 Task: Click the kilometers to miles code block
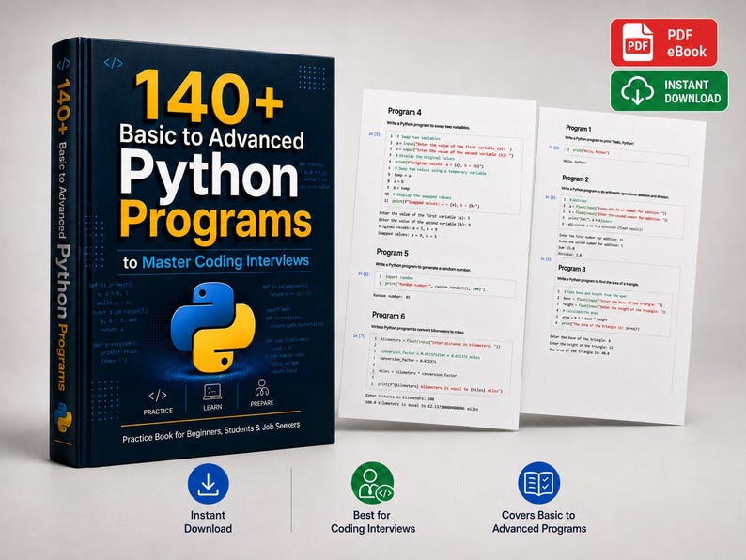coord(440,366)
